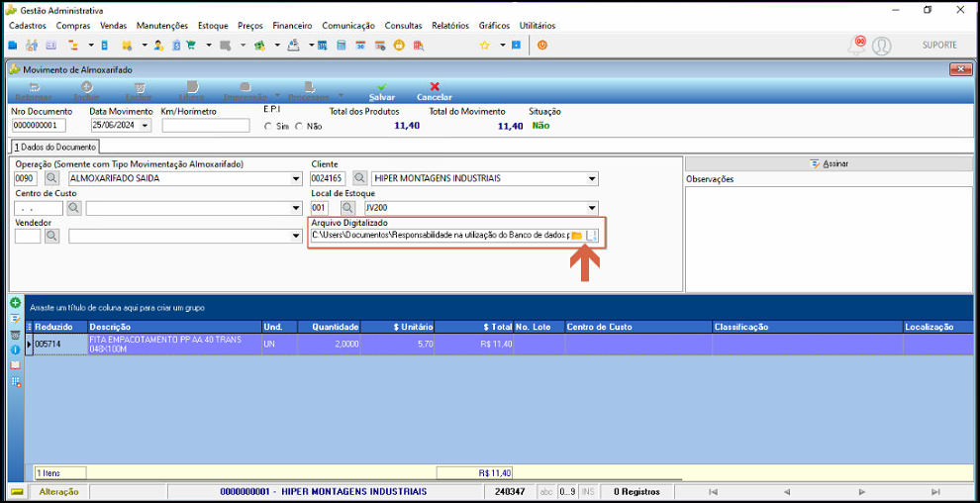Click the green shopping cart toolbar icon
The height and width of the screenshot is (503, 980).
coord(191,45)
